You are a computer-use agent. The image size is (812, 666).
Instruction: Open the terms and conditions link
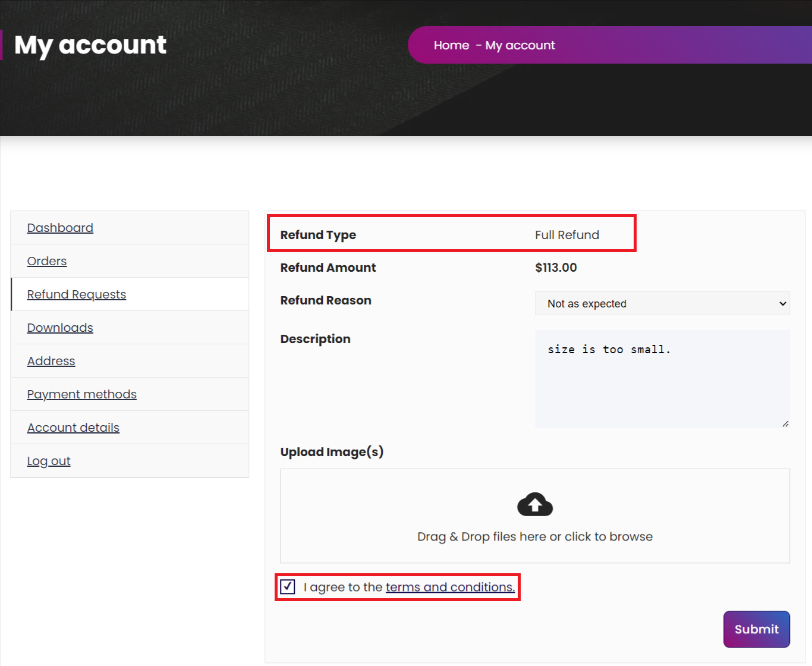point(449,587)
